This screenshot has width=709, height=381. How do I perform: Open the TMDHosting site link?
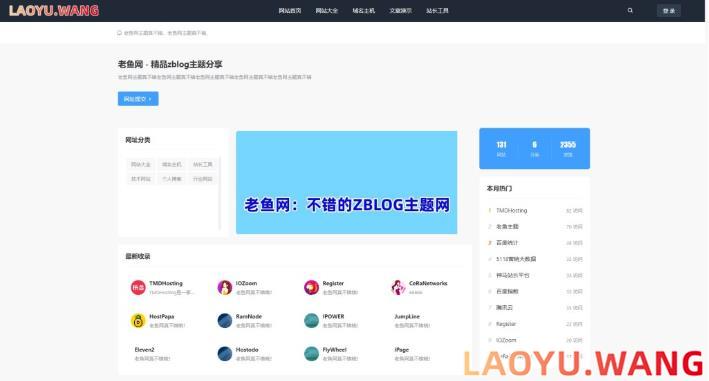point(165,283)
